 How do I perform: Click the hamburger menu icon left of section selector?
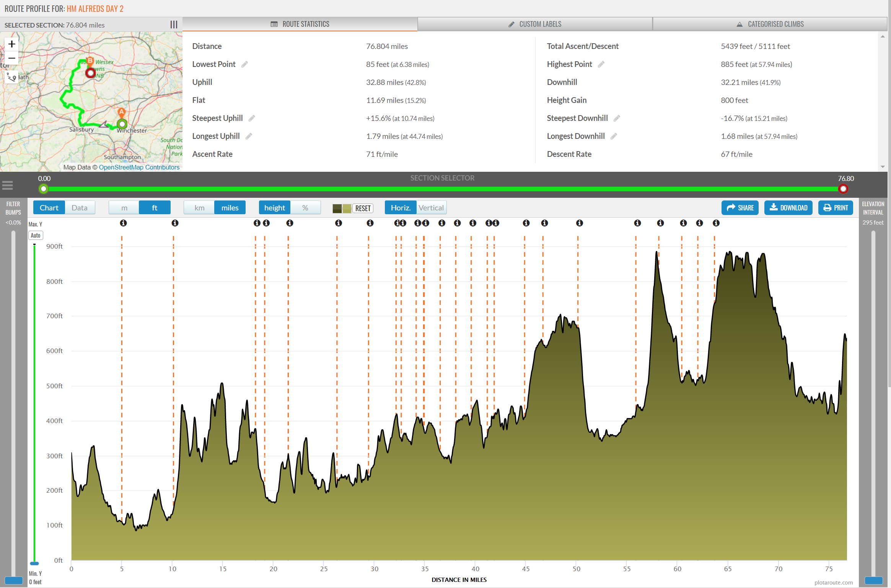[x=8, y=186]
